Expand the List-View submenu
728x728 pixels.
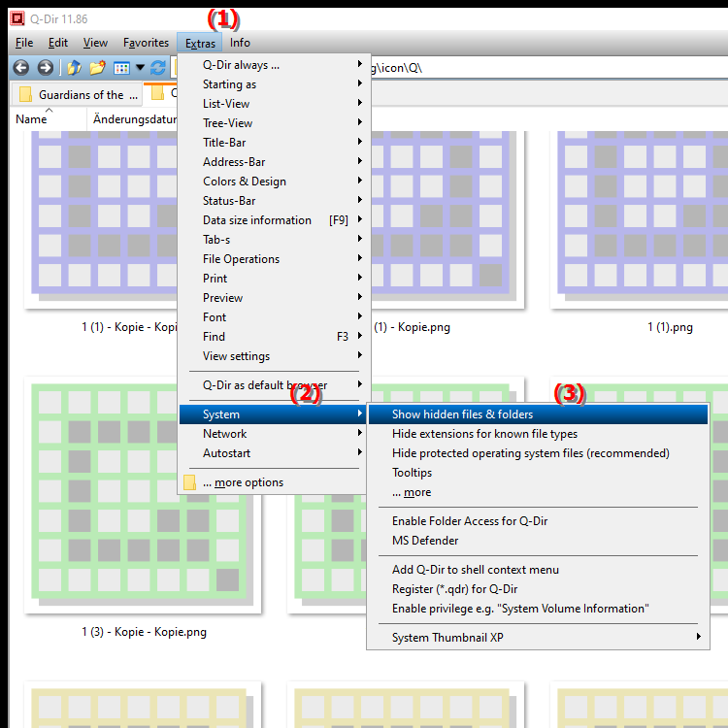(274, 104)
